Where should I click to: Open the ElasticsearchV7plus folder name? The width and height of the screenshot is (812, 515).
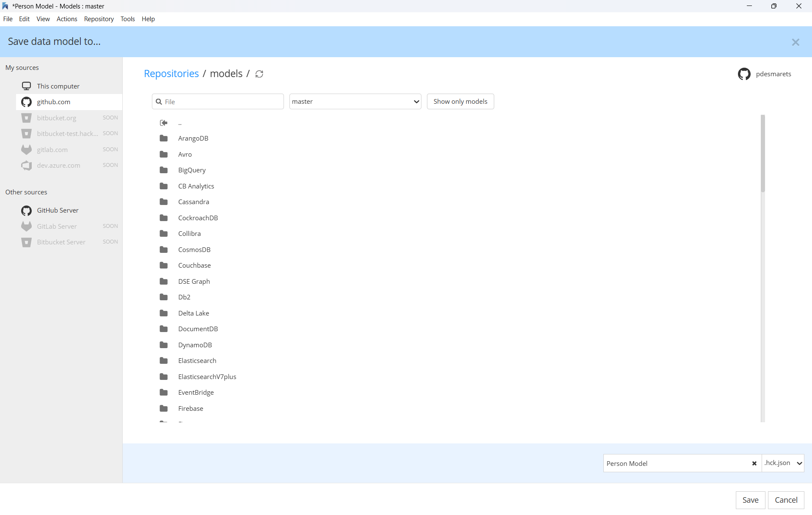click(207, 377)
